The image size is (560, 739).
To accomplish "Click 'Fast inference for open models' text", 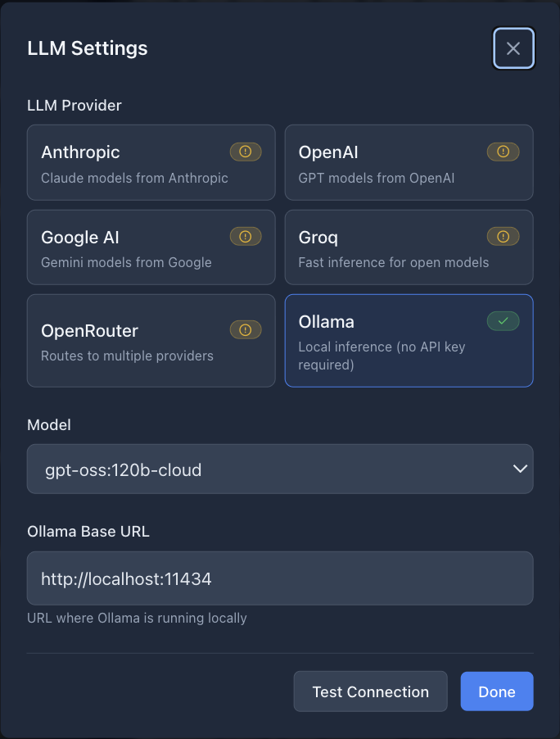I will 394,262.
